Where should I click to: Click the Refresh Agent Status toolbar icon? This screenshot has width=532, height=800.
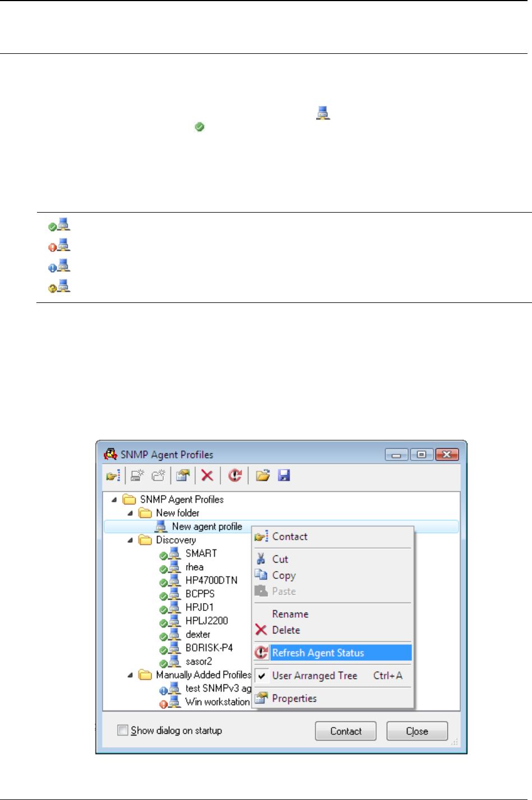(235, 476)
